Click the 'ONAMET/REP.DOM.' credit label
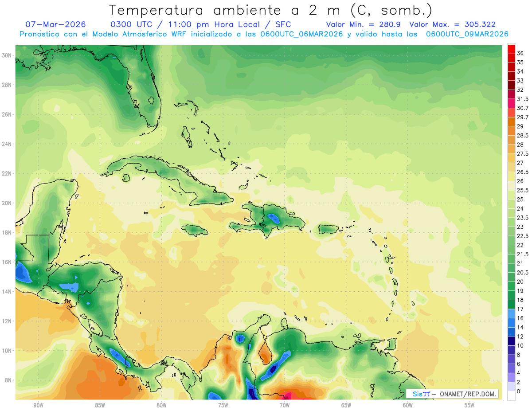 point(468,394)
